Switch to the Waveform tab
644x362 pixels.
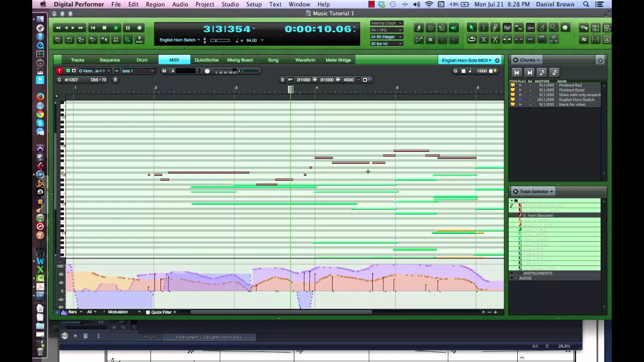(305, 60)
